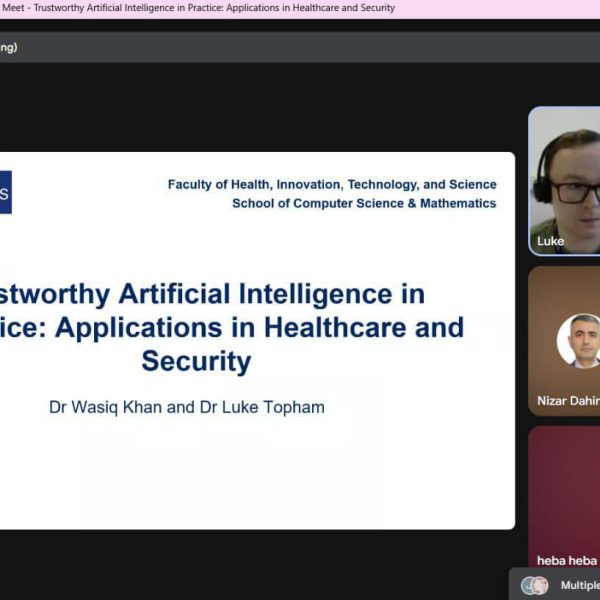This screenshot has width=600, height=600.
Task: Click the overlapping avatars icon near Multiple
Action: tap(535, 585)
